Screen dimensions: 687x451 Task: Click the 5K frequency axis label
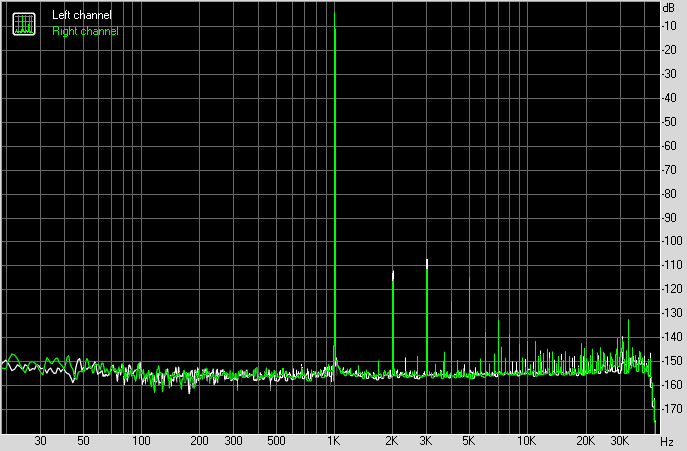tap(468, 440)
